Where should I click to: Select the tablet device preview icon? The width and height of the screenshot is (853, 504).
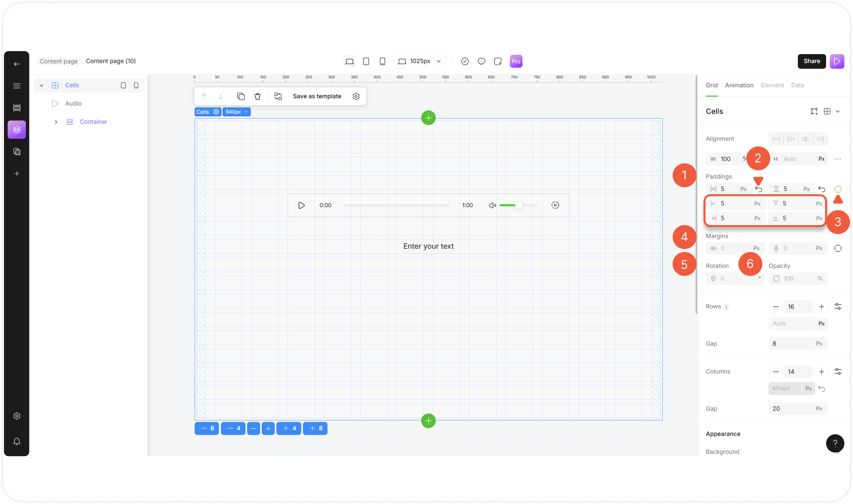(366, 61)
